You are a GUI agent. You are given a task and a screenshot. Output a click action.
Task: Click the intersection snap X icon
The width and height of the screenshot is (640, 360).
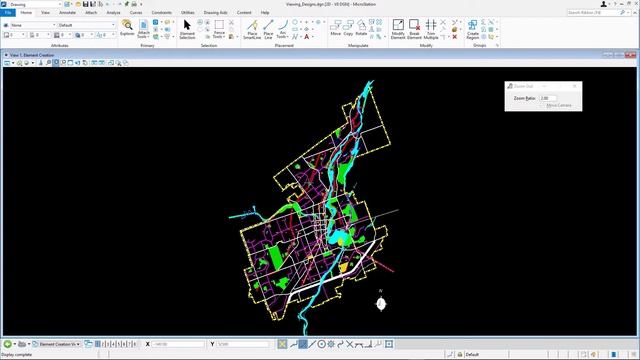tap(349, 344)
